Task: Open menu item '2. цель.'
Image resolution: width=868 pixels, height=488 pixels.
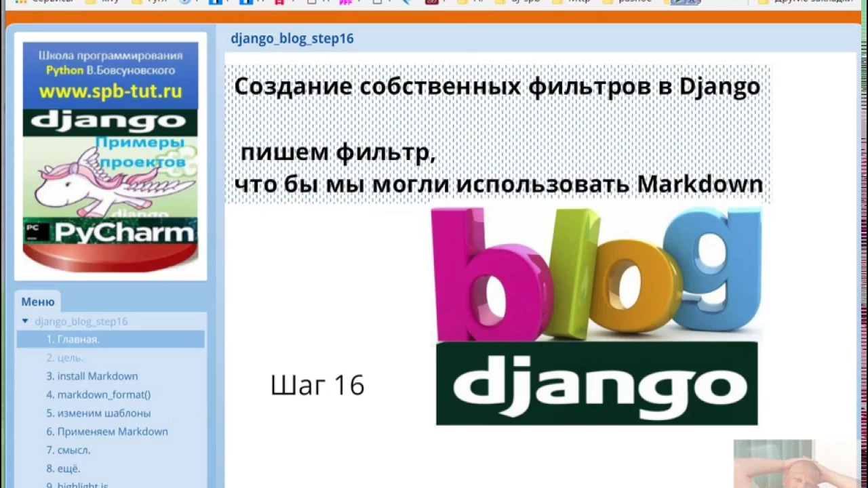Action: click(65, 357)
